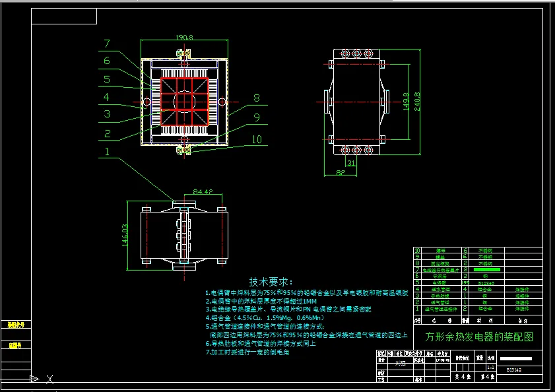Select technical note 1 about 75% and 95% solder

pos(306,293)
